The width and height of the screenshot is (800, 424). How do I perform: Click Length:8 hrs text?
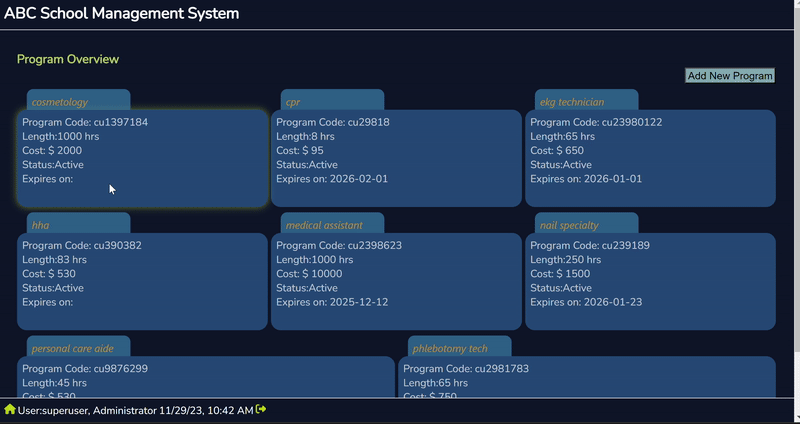click(305, 137)
